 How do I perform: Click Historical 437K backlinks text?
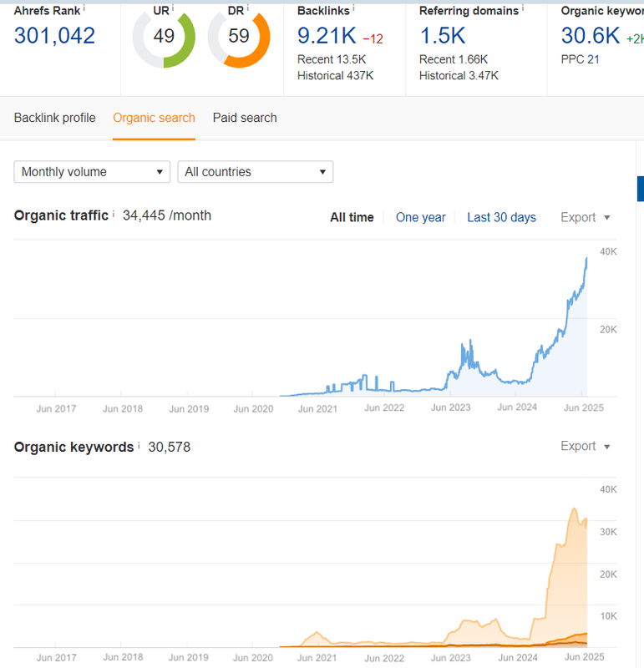(336, 75)
